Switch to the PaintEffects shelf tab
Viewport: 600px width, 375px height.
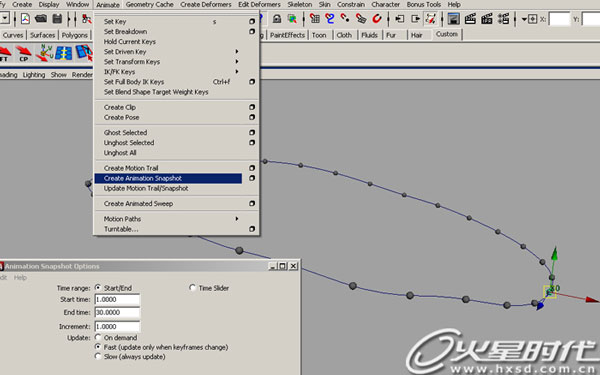(287, 35)
